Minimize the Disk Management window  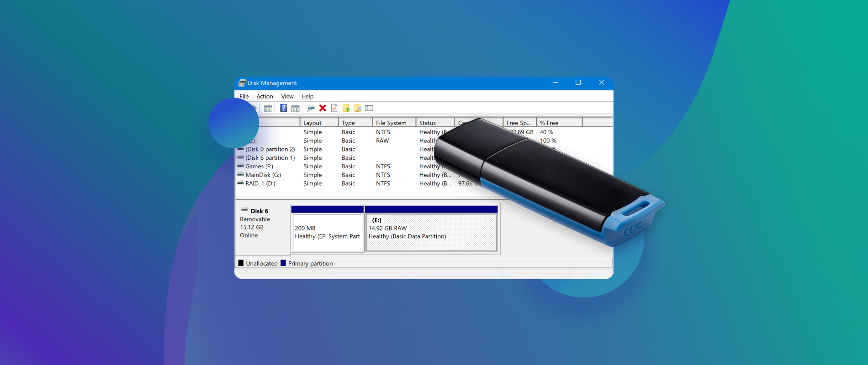(x=555, y=83)
